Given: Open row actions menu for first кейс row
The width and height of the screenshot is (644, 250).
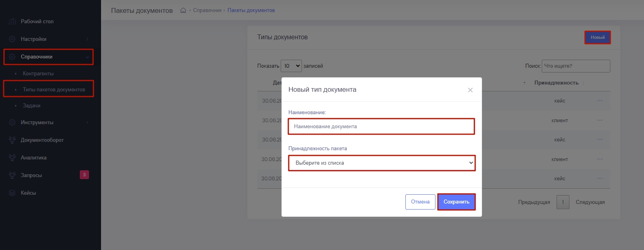Looking at the screenshot, I should (x=599, y=101).
